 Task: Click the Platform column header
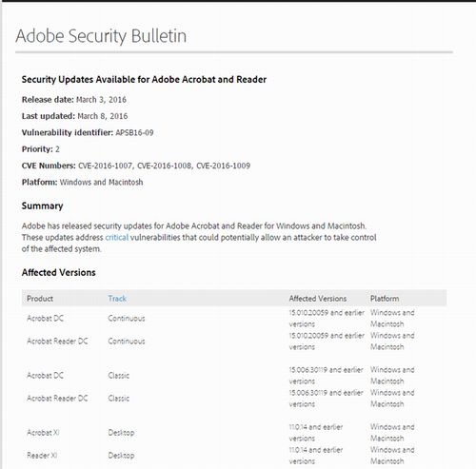(x=385, y=299)
